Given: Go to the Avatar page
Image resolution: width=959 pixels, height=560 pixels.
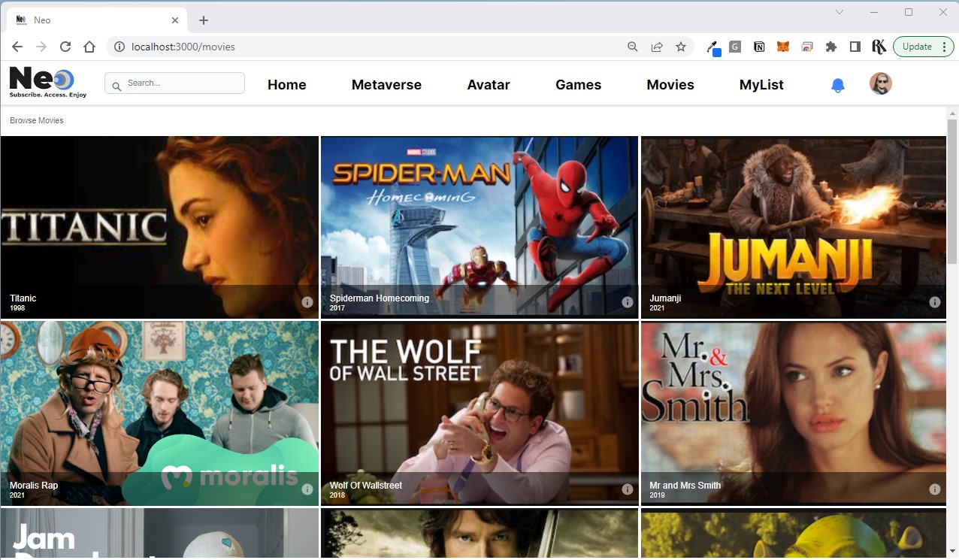Looking at the screenshot, I should 489,85.
